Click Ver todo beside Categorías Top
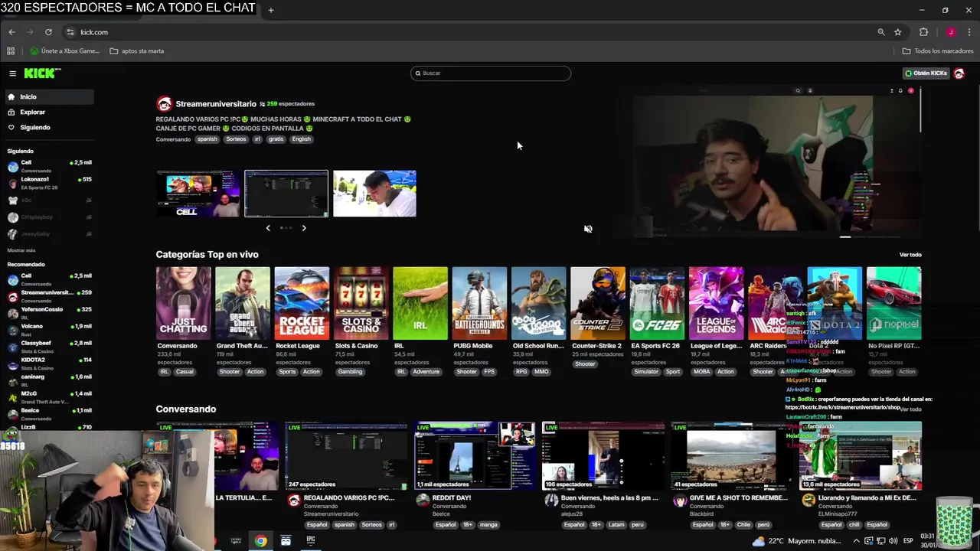Screen dimensions: 980x551 click(x=910, y=255)
